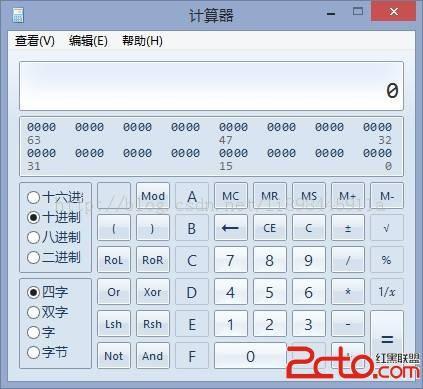Viewport: 423px width, 389px height.
Task: Click the square root button
Action: click(387, 228)
